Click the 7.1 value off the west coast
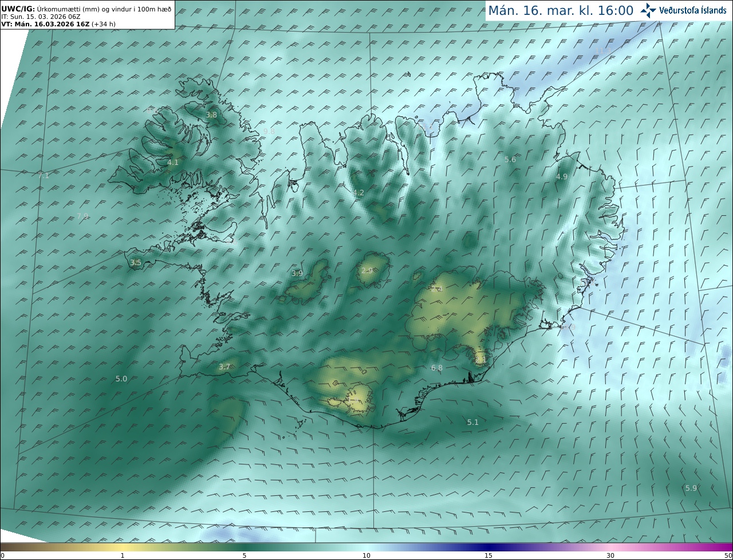The height and width of the screenshot is (560, 733). click(44, 176)
